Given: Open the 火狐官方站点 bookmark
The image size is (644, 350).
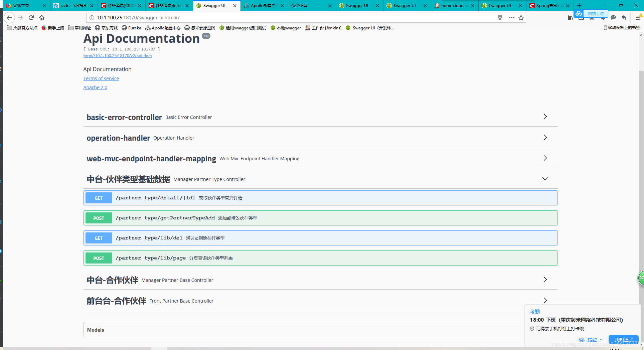Looking at the screenshot, I should 22,28.
